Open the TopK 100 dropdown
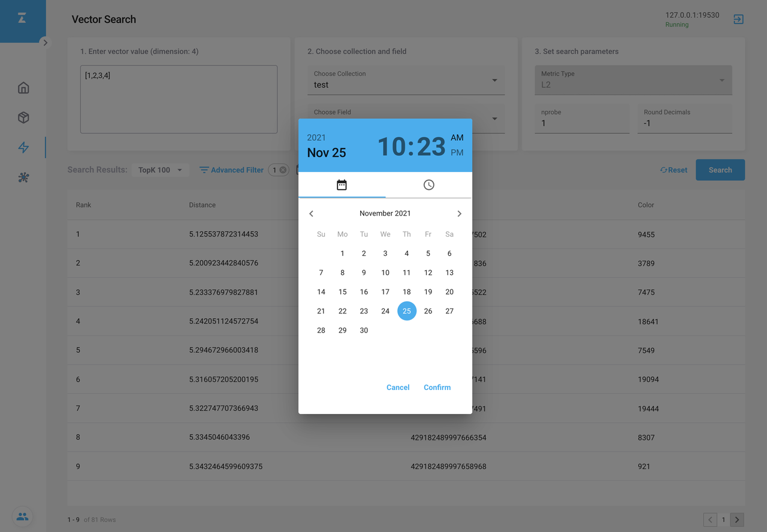The image size is (767, 532). 160,170
